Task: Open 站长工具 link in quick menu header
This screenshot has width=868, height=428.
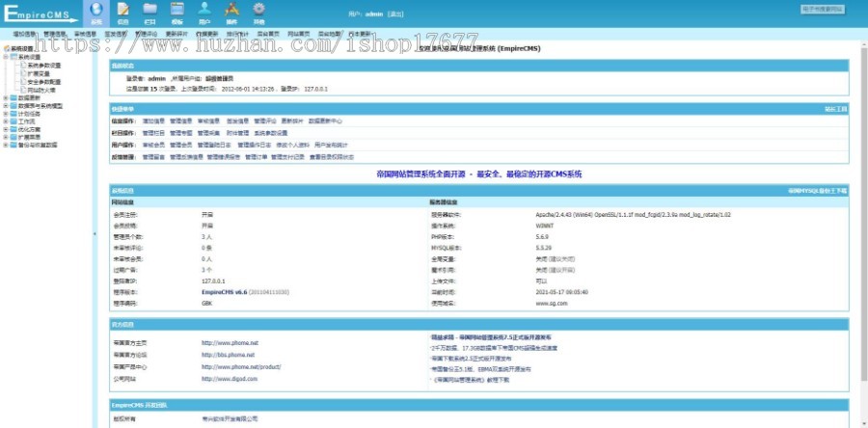Action: [x=836, y=110]
